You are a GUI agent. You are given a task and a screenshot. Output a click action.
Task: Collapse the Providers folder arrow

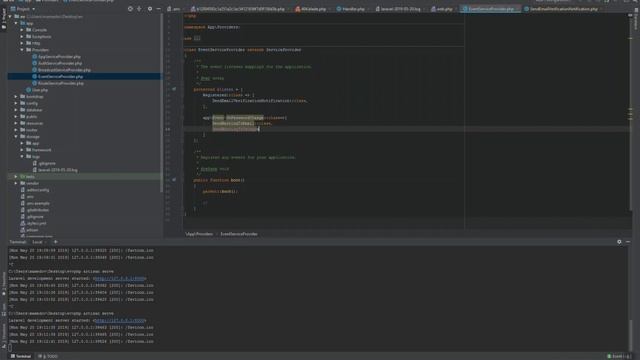(x=22, y=50)
